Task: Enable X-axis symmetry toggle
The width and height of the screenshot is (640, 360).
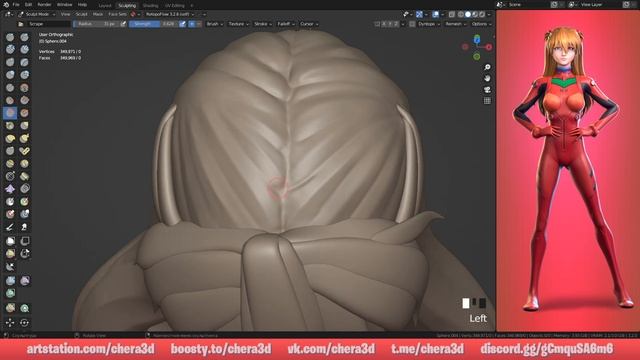Action: (384, 24)
